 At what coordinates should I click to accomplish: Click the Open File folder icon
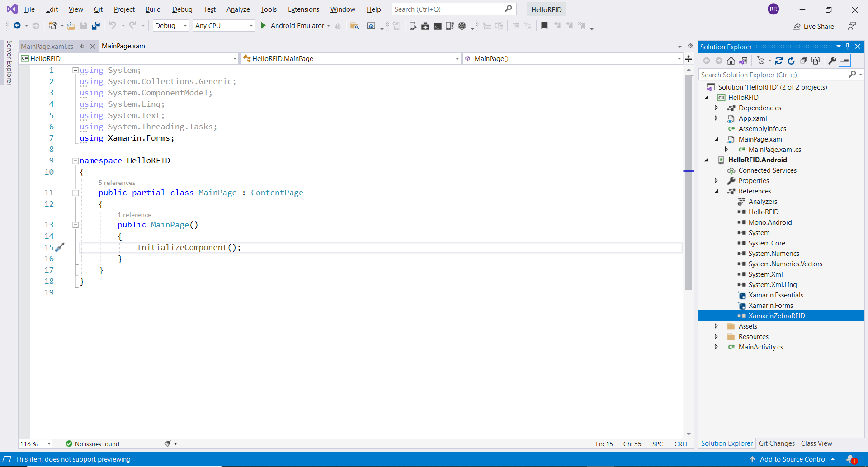click(71, 26)
